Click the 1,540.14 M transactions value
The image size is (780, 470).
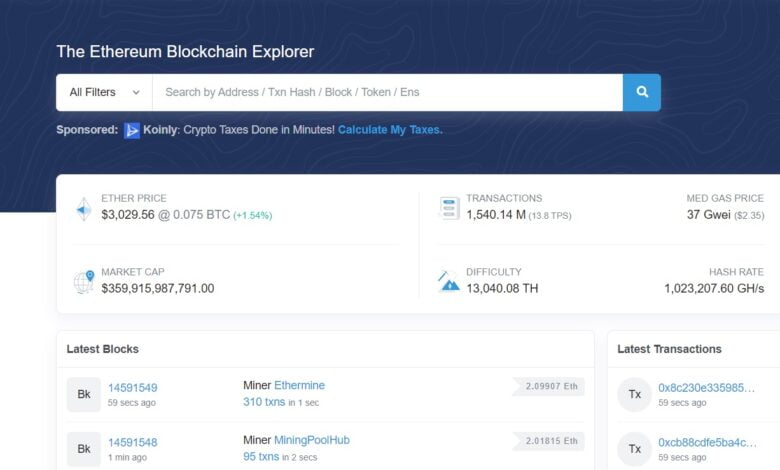pos(496,215)
